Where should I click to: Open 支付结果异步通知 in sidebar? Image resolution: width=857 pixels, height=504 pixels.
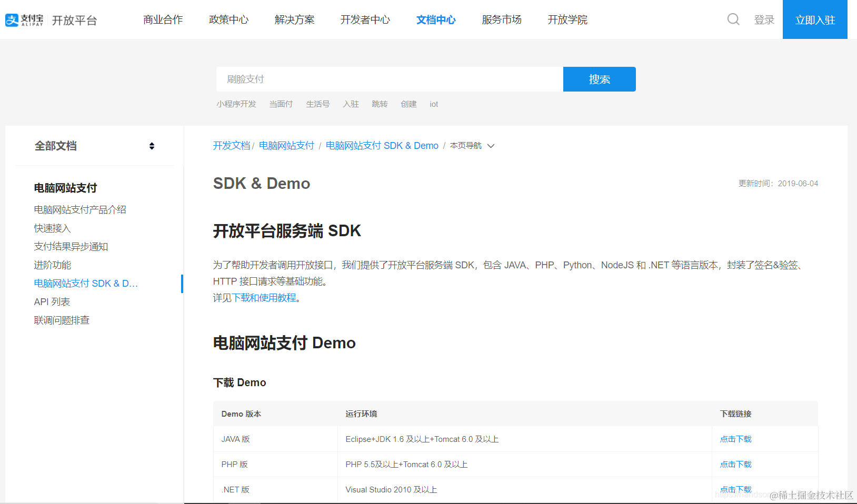(x=71, y=246)
